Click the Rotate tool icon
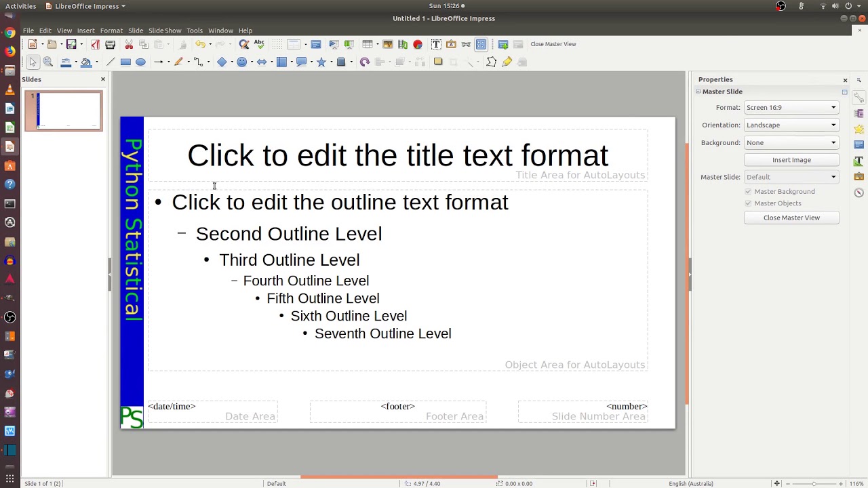868x488 pixels. click(365, 62)
